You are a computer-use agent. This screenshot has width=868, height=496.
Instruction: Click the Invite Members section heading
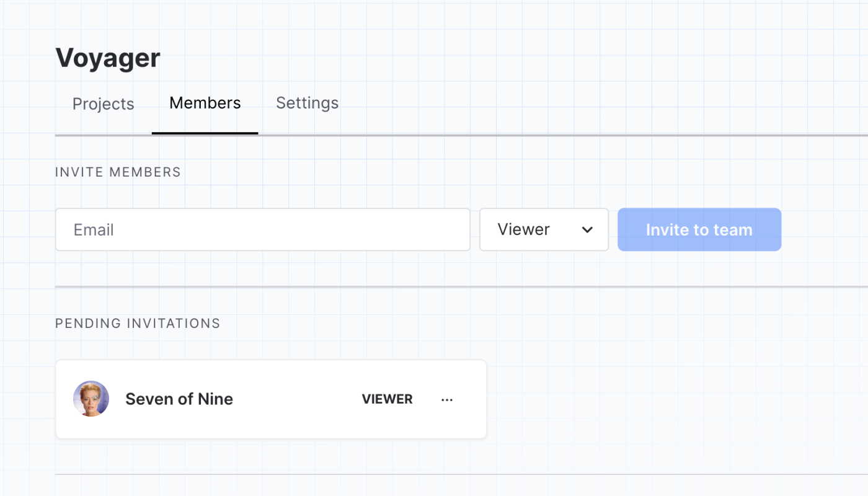click(118, 172)
